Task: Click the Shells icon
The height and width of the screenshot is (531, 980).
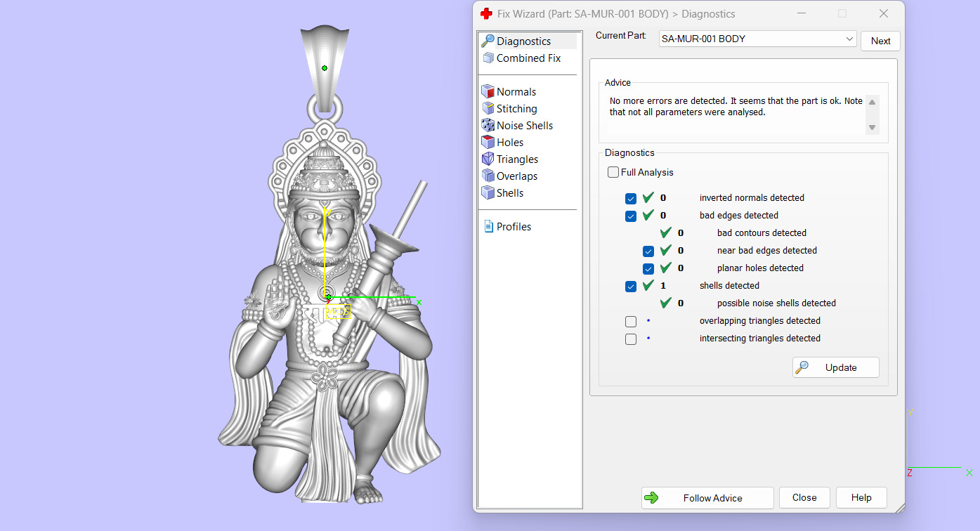Action: [x=488, y=192]
